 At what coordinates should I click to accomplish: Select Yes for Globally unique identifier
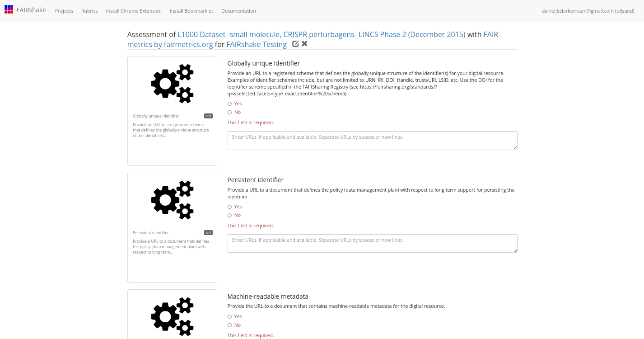pyautogui.click(x=229, y=104)
